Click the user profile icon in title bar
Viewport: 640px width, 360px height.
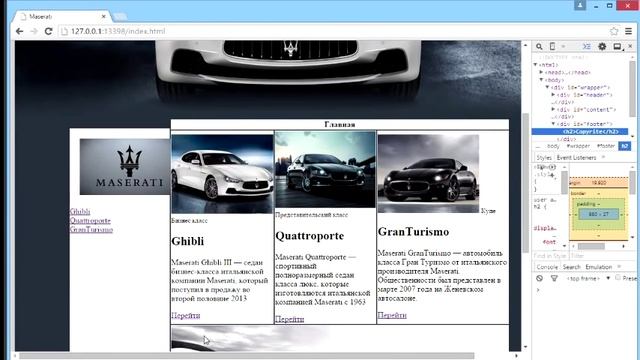coord(580,5)
